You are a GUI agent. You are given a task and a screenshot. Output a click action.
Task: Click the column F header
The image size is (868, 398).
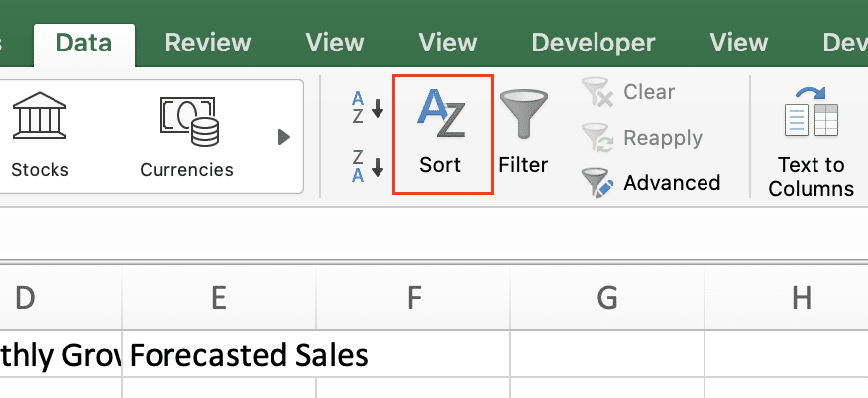pos(413,297)
